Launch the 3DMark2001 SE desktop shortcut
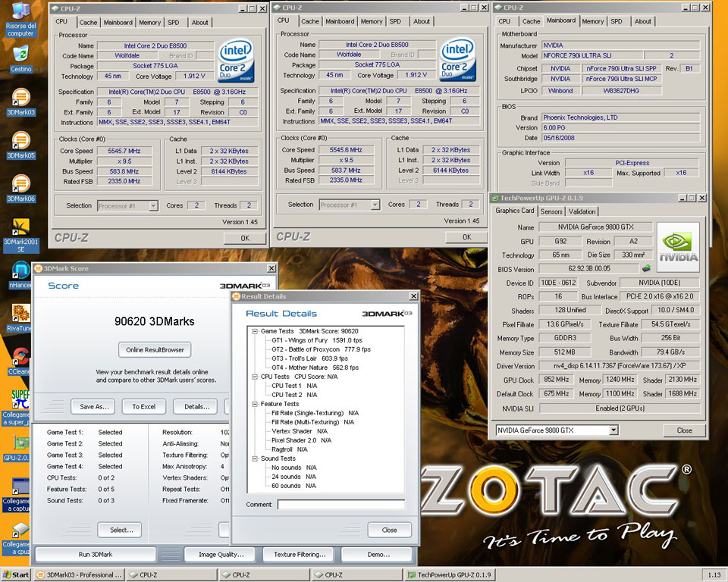Image resolution: width=728 pixels, height=582 pixels. coord(21,235)
